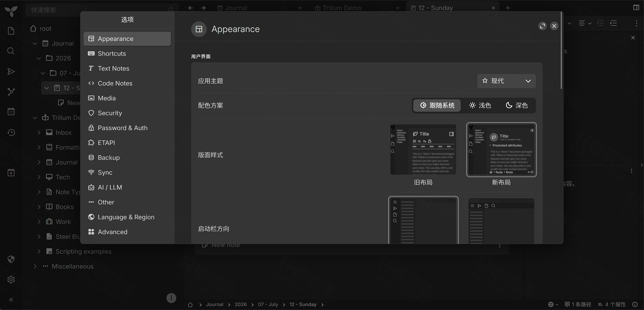644x310 pixels.
Task: Click 07 - July breadcrumb link
Action: pos(268,305)
